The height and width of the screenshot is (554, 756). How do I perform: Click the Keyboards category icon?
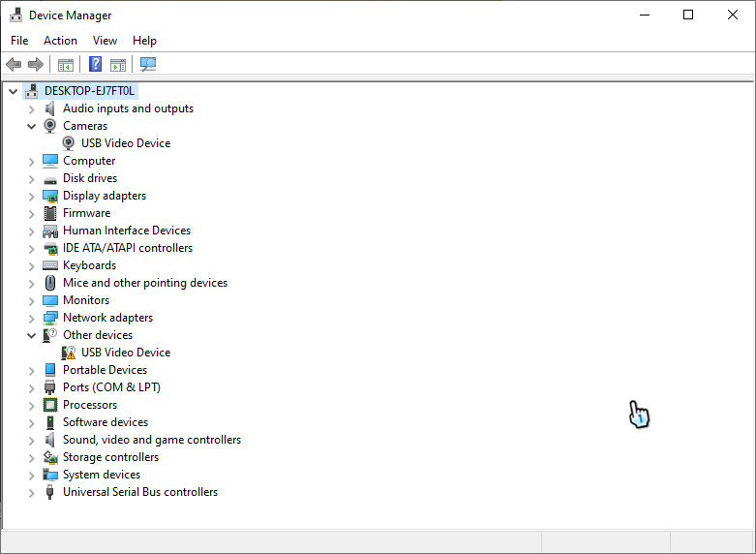coord(50,265)
